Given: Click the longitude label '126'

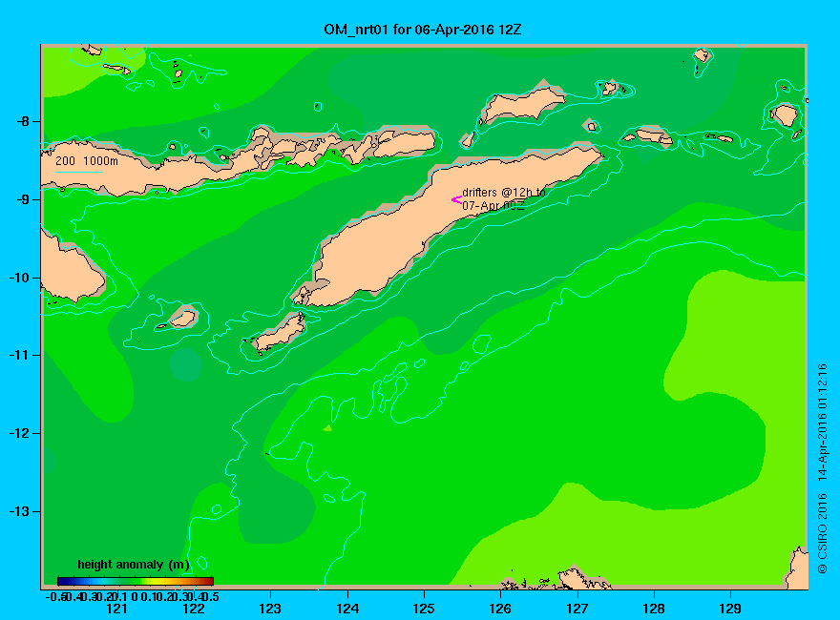Looking at the screenshot, I should 500,609.
